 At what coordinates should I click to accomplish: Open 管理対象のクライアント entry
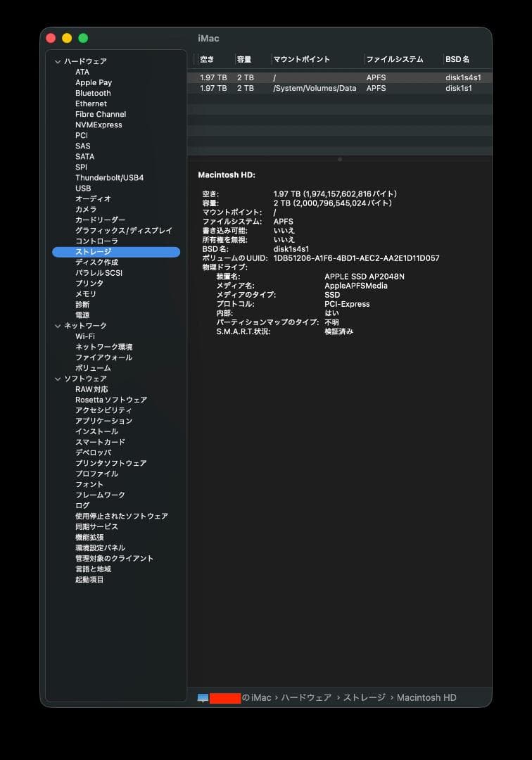tap(114, 559)
